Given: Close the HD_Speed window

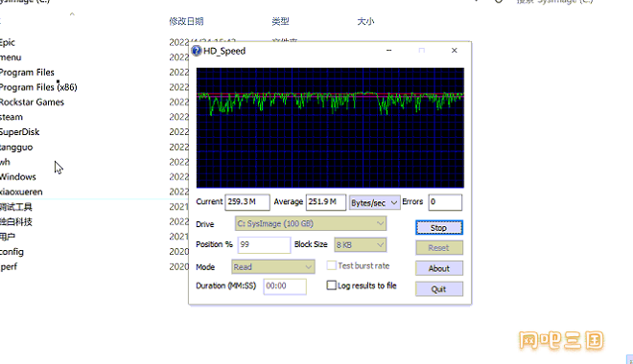Looking at the screenshot, I should tap(455, 51).
